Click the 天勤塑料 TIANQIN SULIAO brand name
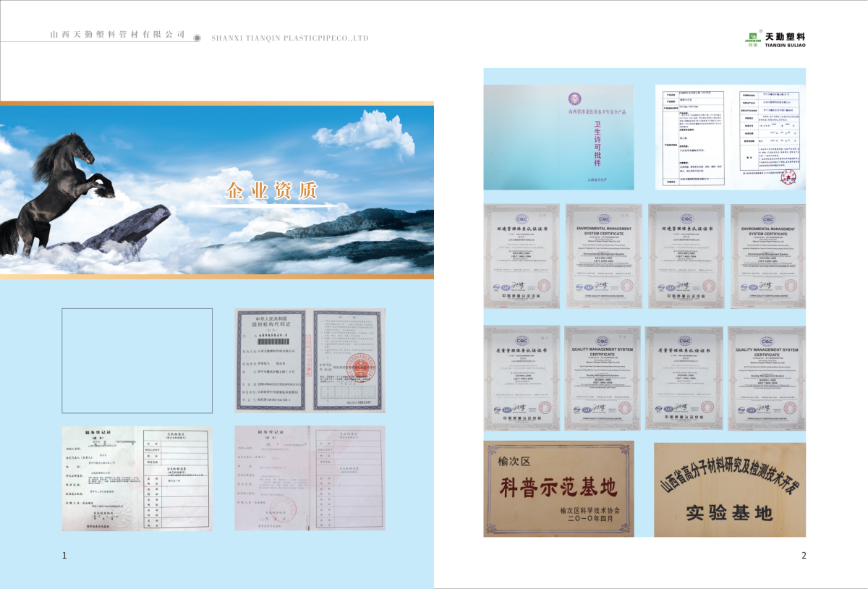The image size is (868, 589). tap(785, 40)
